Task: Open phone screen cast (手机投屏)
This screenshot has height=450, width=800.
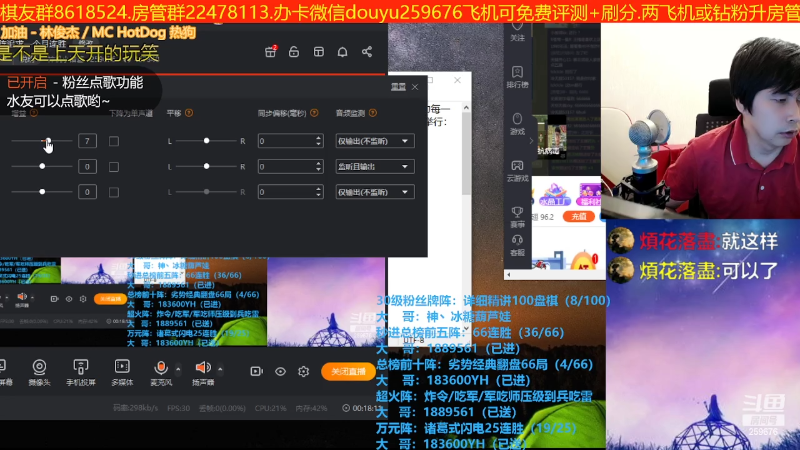Action: [x=81, y=372]
